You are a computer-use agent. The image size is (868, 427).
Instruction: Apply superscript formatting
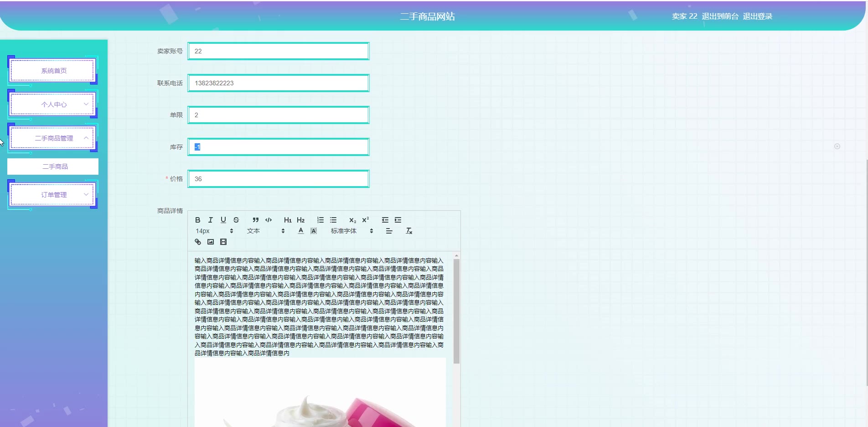[365, 220]
